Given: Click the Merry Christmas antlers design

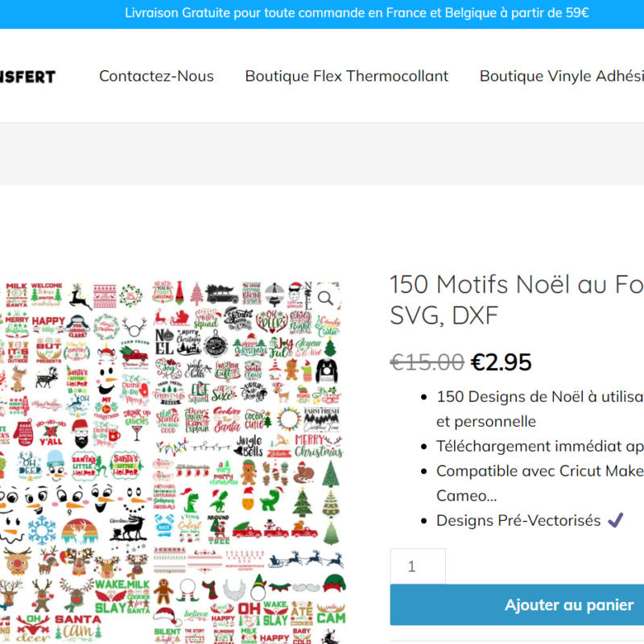Looking at the screenshot, I should point(319,446).
